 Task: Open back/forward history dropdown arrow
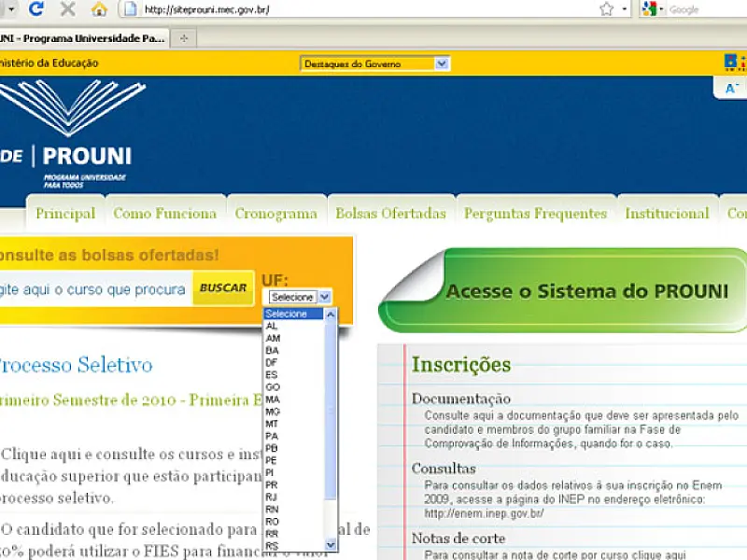click(11, 9)
